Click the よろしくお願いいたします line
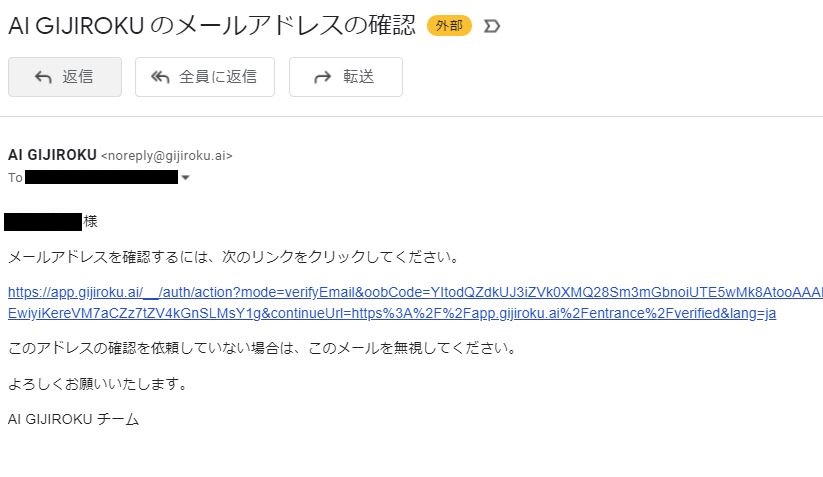The height and width of the screenshot is (477, 823). tap(99, 384)
